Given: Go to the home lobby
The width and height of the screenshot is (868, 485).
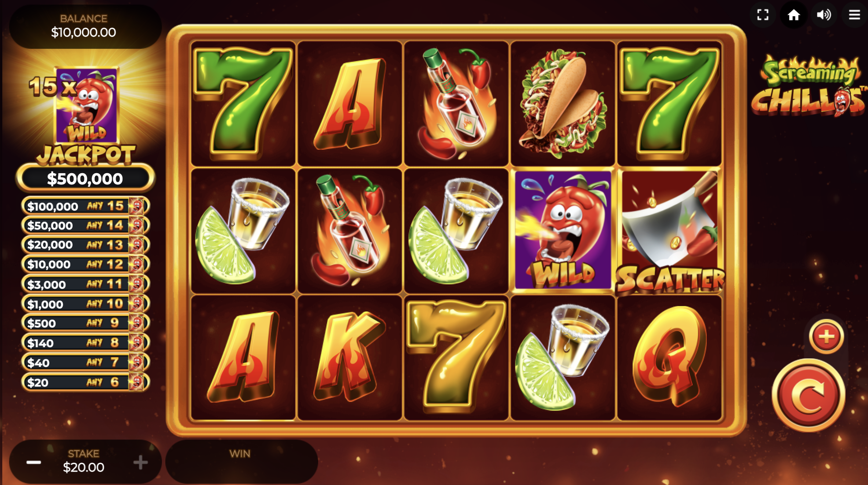Looking at the screenshot, I should [x=794, y=15].
